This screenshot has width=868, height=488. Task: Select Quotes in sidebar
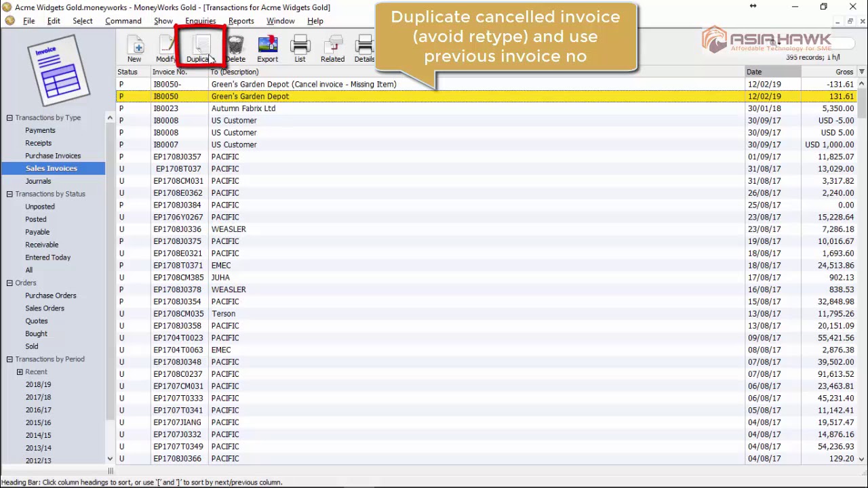pyautogui.click(x=37, y=321)
